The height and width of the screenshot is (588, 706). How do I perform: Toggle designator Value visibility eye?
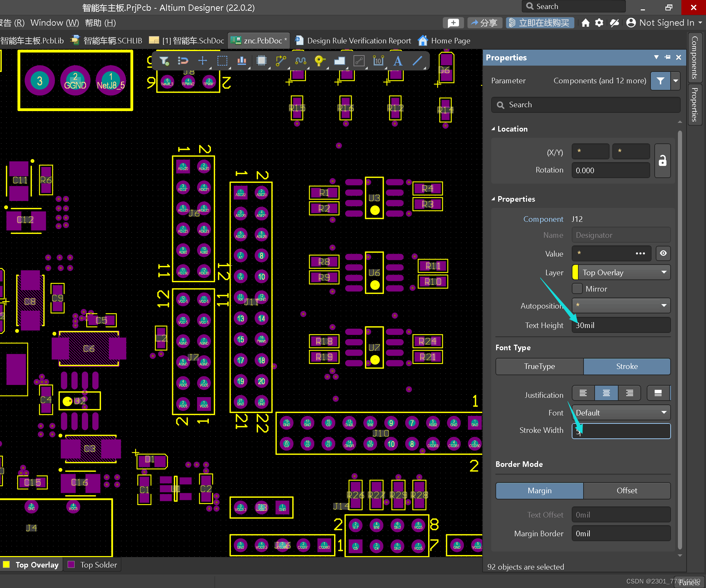tap(663, 253)
